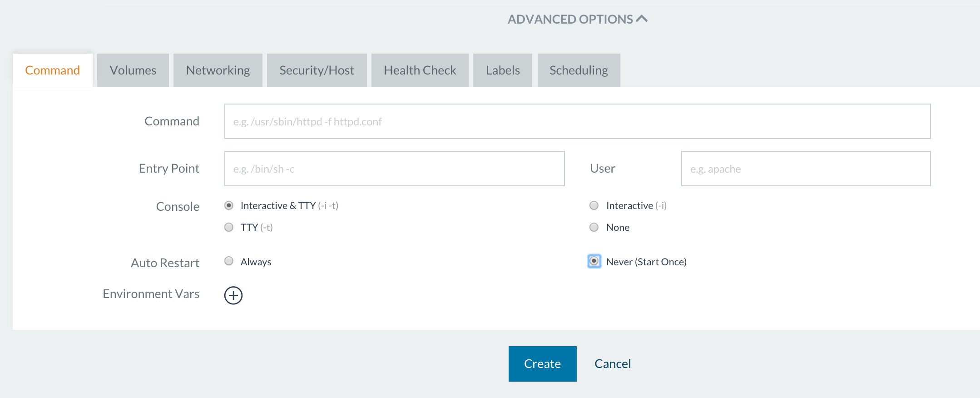The image size is (980, 398).
Task: Click the Create button
Action: click(542, 364)
